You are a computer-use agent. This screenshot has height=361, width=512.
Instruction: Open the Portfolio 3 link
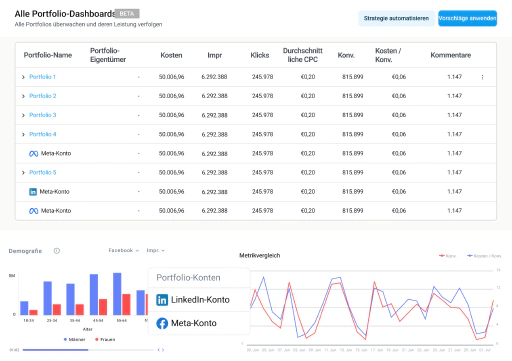(x=43, y=115)
